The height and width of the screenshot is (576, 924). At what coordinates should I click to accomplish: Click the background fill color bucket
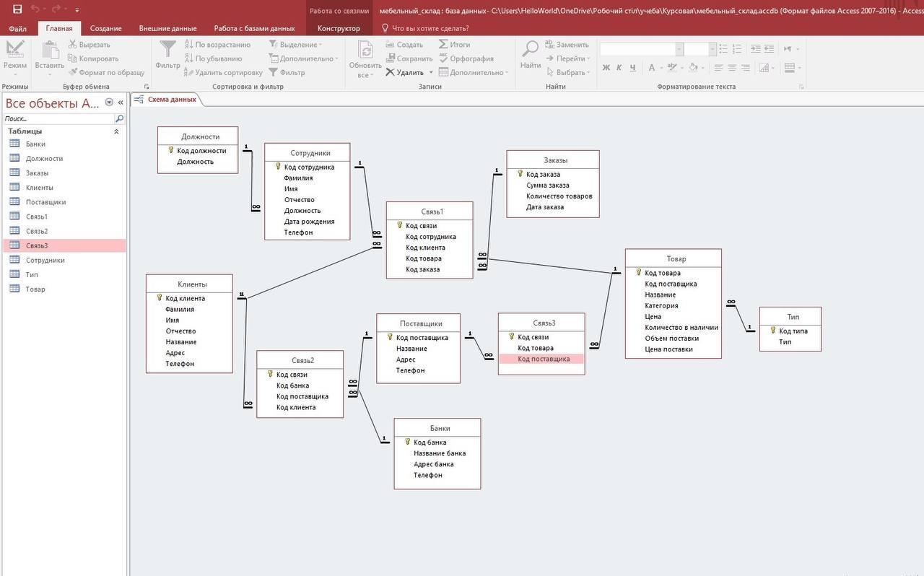(692, 68)
